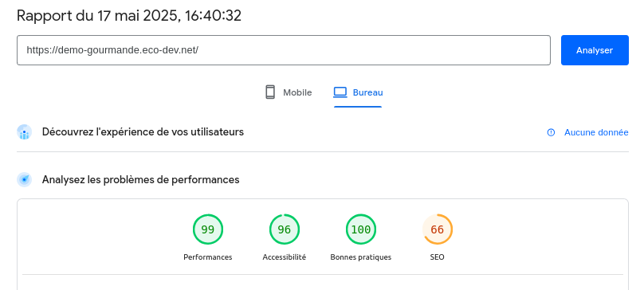Click the Analyser button
The height and width of the screenshot is (290, 644).
pyautogui.click(x=595, y=50)
